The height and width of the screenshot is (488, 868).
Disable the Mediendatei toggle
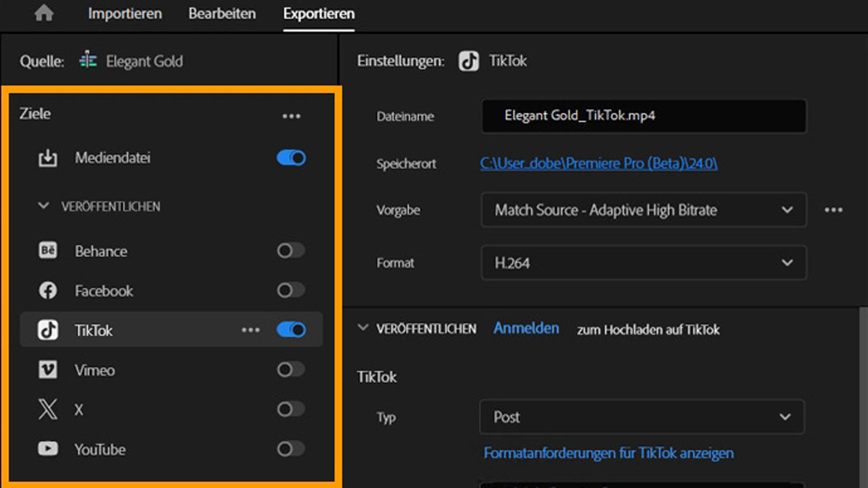(x=291, y=158)
